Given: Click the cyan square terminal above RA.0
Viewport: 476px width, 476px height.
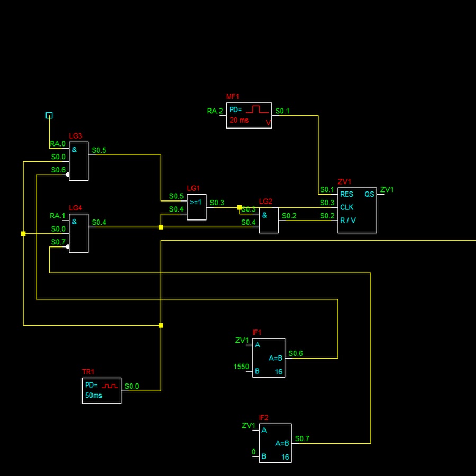Looking at the screenshot, I should (x=49, y=115).
